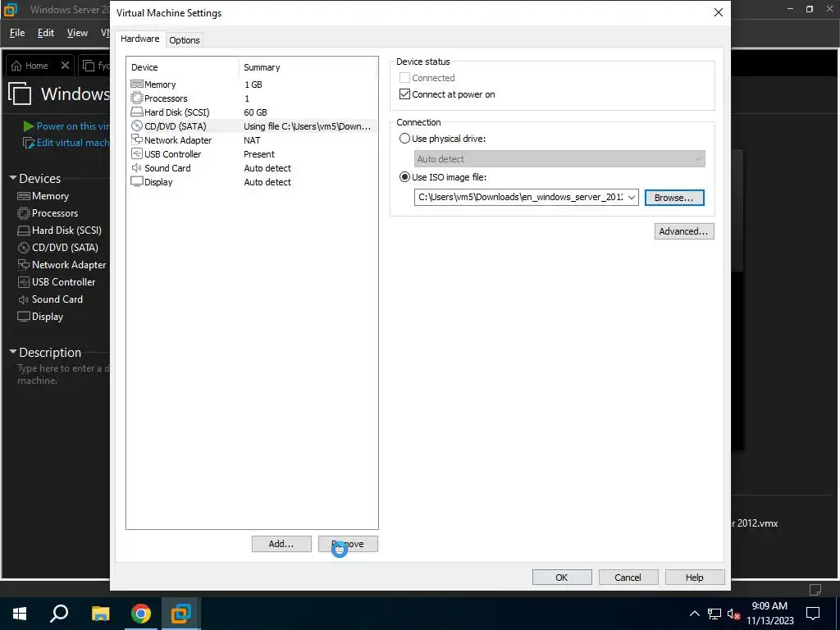840x630 pixels.
Task: Open File Explorer from the taskbar
Action: click(100, 614)
